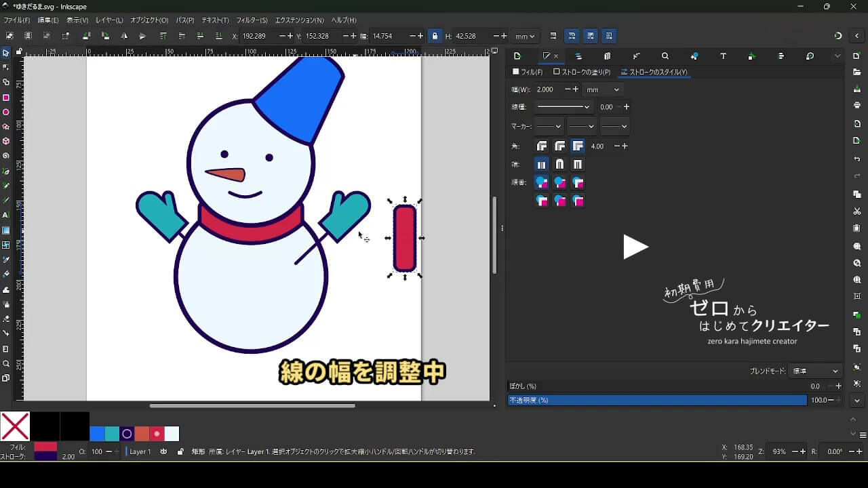Switch to the フィル(F) tab
The width and height of the screenshot is (868, 488).
(528, 72)
